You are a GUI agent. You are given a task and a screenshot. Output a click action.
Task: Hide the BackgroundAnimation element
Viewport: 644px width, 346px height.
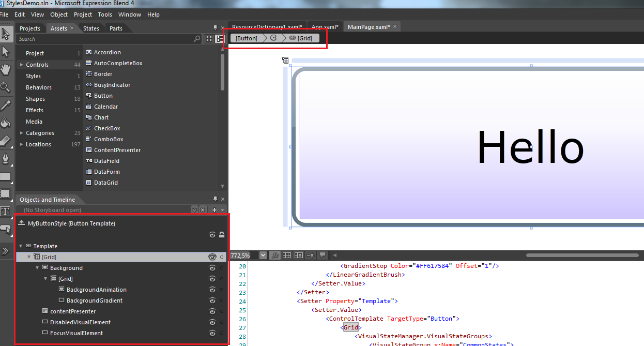pyautogui.click(x=212, y=290)
